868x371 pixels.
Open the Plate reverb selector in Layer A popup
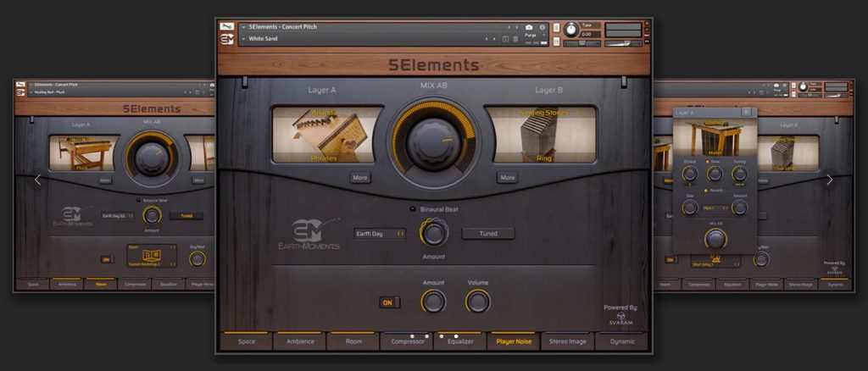(x=715, y=208)
